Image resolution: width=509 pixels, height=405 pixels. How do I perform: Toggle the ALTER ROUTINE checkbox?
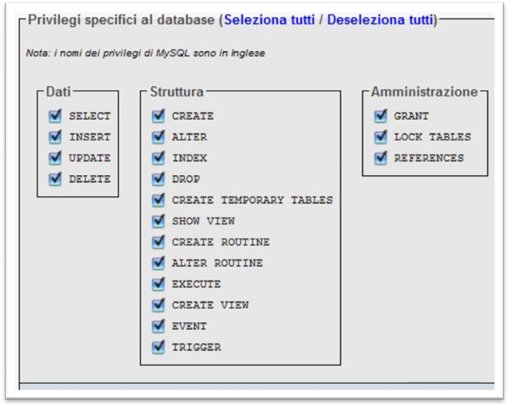pos(158,263)
